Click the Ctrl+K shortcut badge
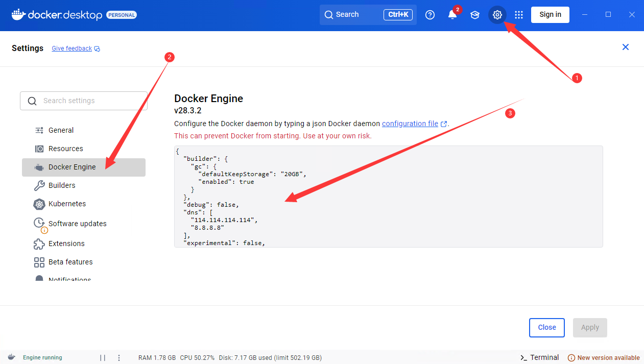 pos(398,15)
